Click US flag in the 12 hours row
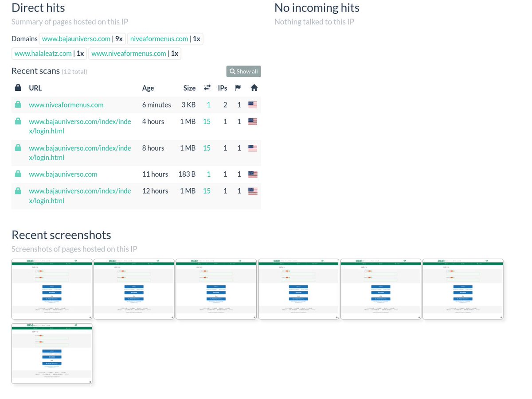The width and height of the screenshot is (532, 399). 253,191
